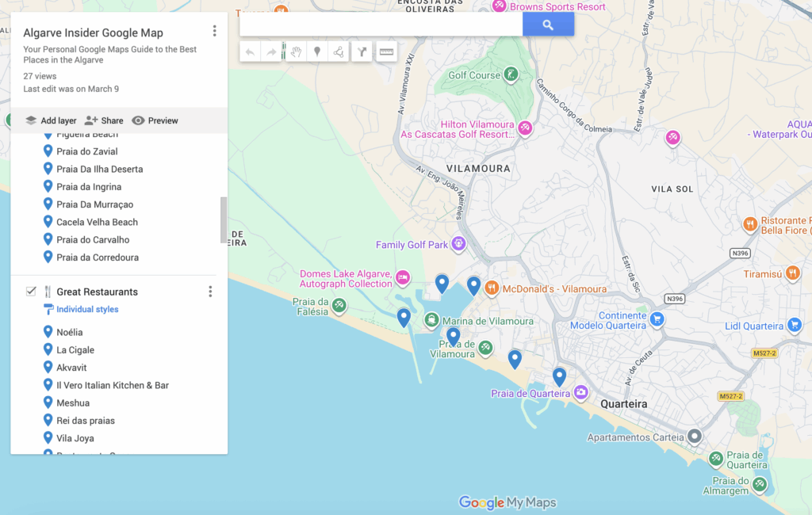
Task: Open the map Preview
Action: coord(155,120)
